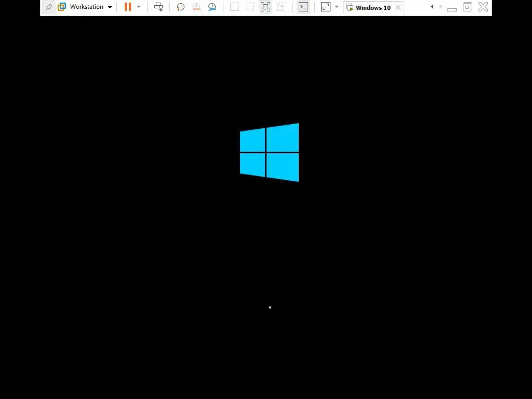
Task: Pause the virtual machine with the orange button
Action: tap(128, 7)
